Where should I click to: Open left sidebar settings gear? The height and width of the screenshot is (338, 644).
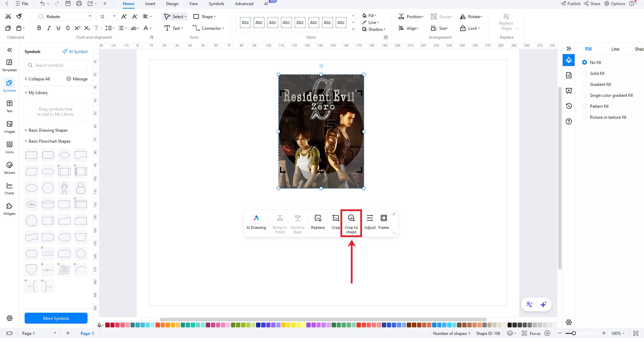pos(10,318)
